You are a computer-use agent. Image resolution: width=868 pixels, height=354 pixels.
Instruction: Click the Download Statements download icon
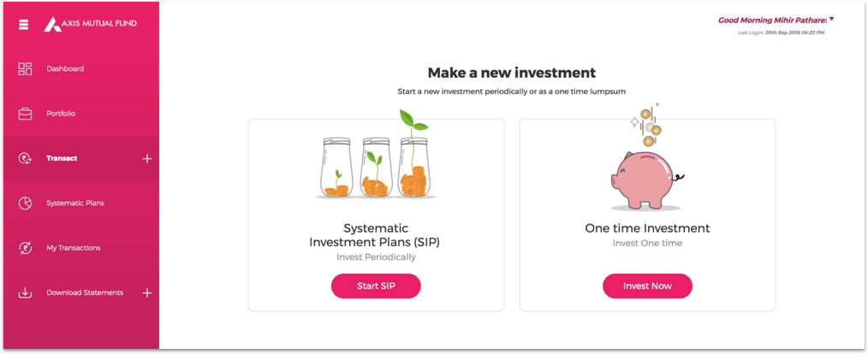coord(25,292)
